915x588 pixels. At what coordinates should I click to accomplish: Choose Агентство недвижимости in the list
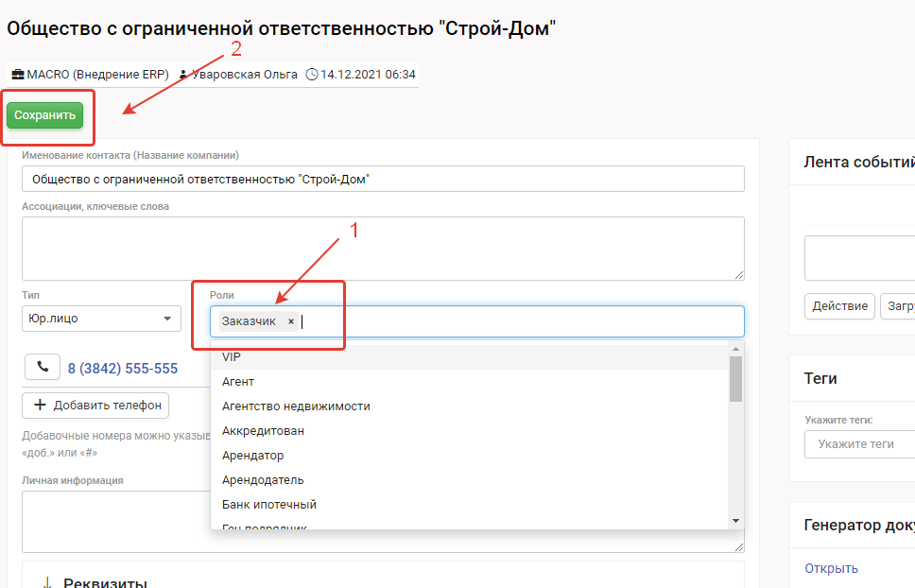click(x=296, y=406)
